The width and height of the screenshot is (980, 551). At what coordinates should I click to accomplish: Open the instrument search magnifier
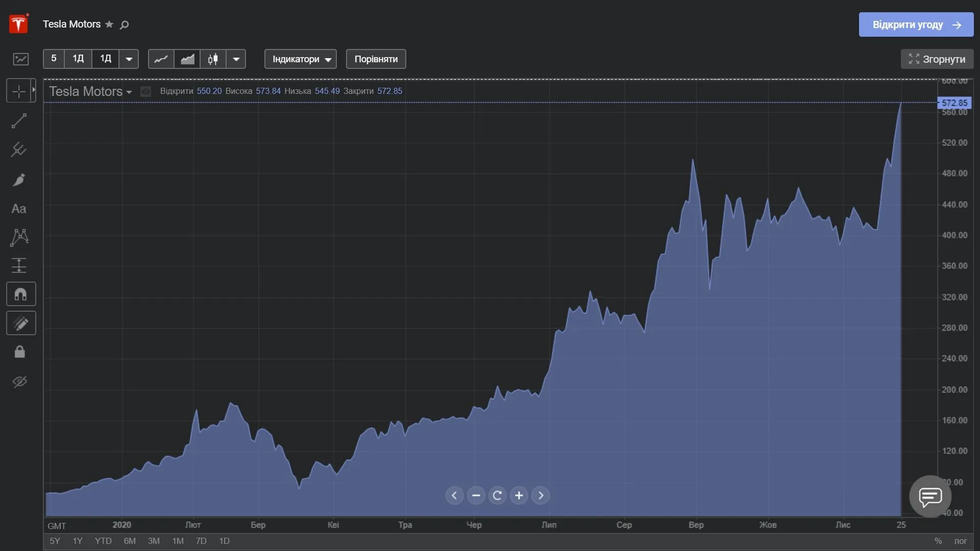(x=124, y=24)
